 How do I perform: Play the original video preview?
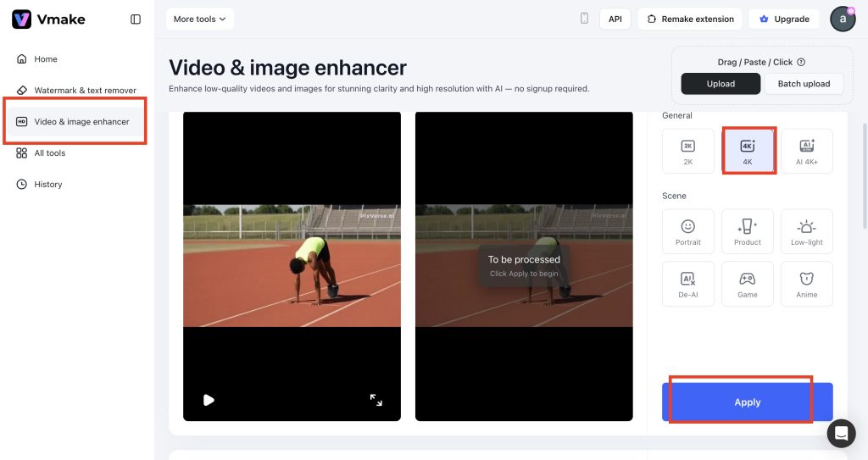208,400
